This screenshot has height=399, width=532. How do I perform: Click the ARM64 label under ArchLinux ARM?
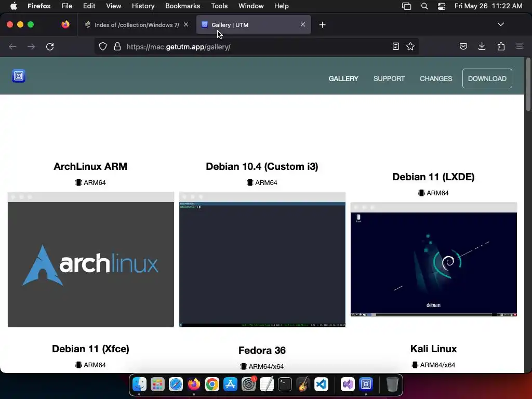tap(90, 182)
